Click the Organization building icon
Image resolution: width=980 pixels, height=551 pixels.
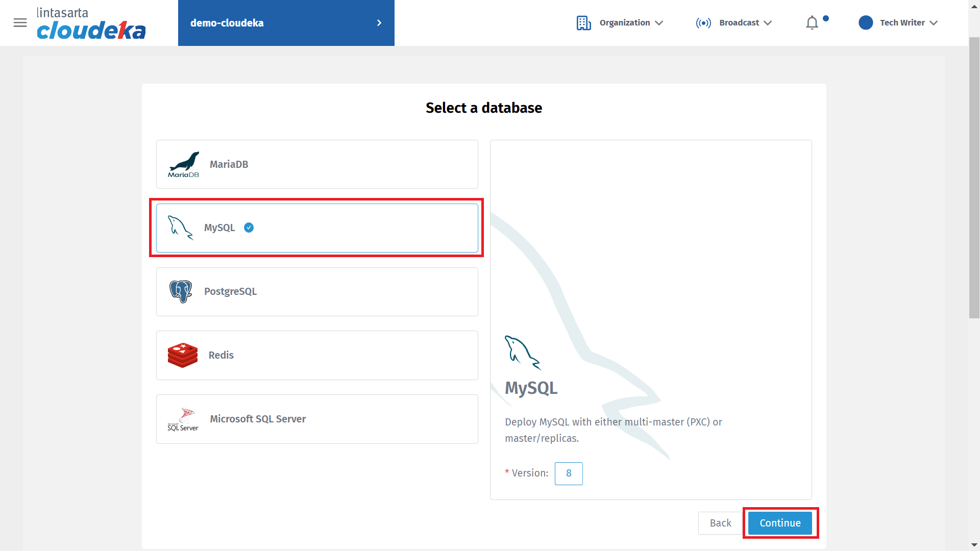click(583, 23)
